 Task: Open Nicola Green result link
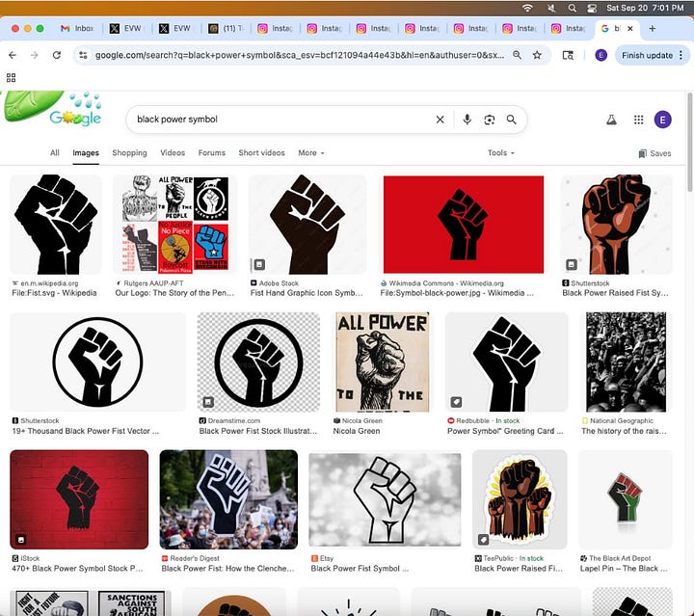[357, 431]
